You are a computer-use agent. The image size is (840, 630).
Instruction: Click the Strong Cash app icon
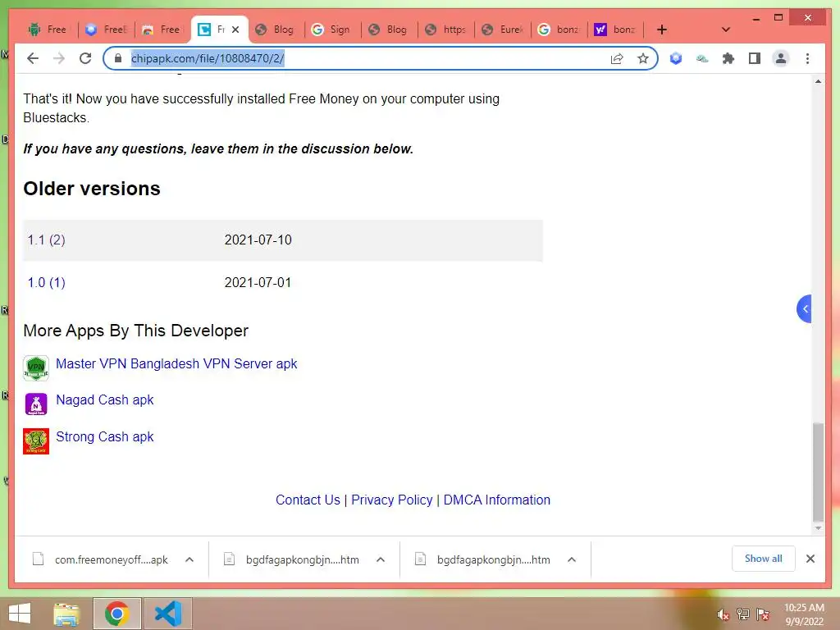click(36, 441)
